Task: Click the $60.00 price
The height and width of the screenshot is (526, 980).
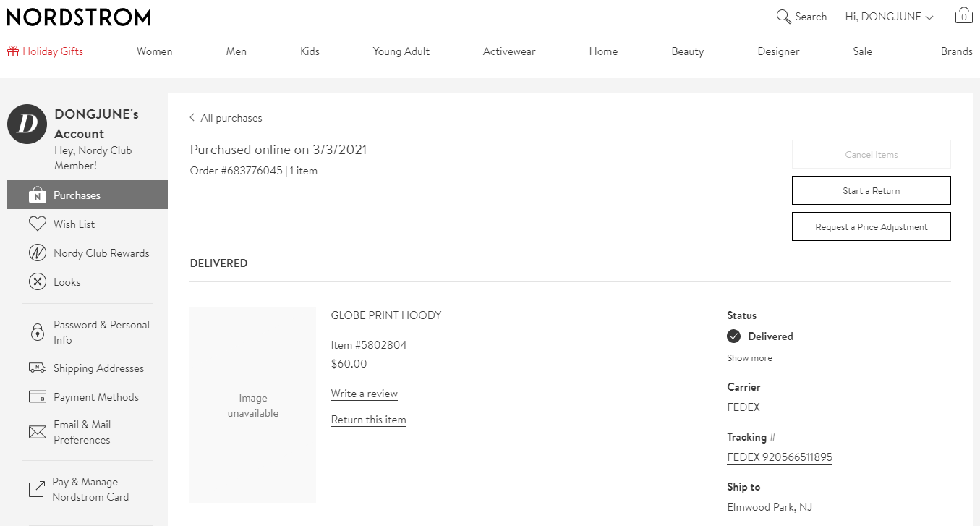Action: pyautogui.click(x=349, y=364)
